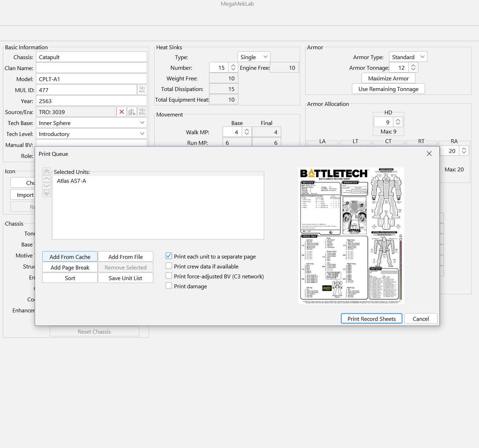Viewport: 479px width, 448px height.
Task: Move selected unit to bottom of queue
Action: [46, 193]
